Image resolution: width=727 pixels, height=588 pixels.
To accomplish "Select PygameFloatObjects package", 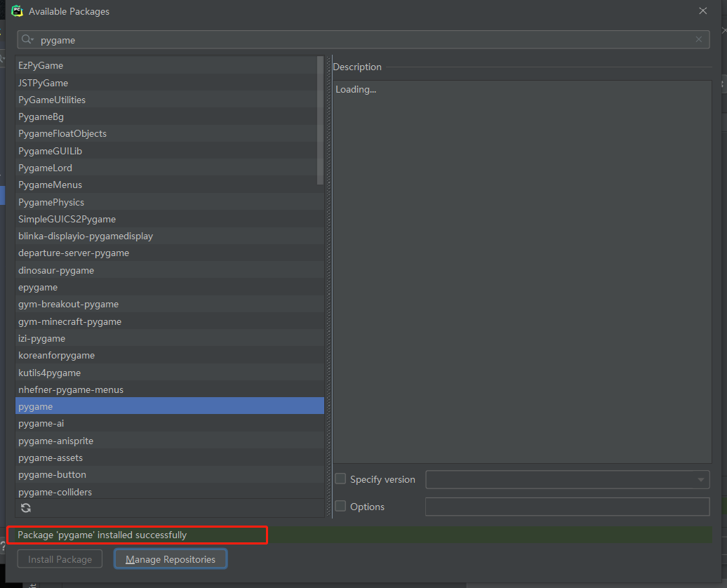I will pyautogui.click(x=170, y=133).
